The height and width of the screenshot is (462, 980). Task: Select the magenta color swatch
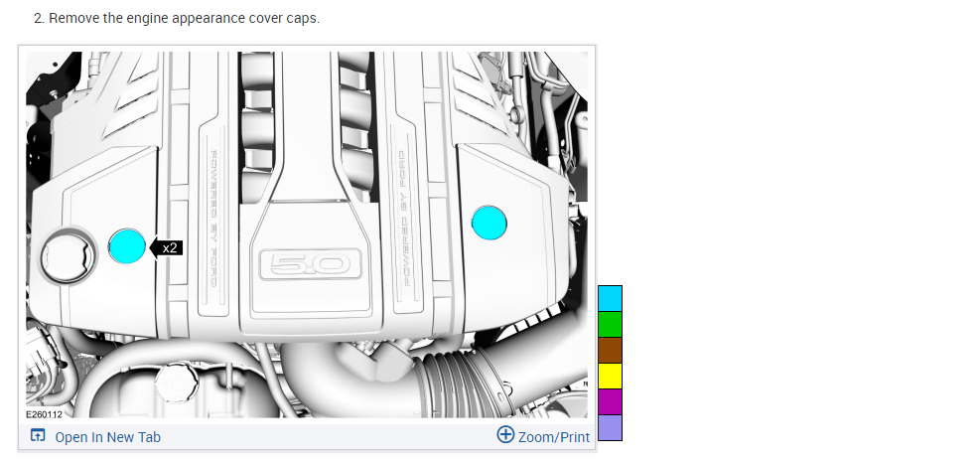click(610, 402)
